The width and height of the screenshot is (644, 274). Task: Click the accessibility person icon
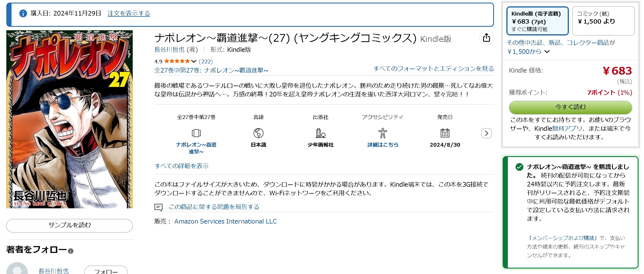point(383,133)
